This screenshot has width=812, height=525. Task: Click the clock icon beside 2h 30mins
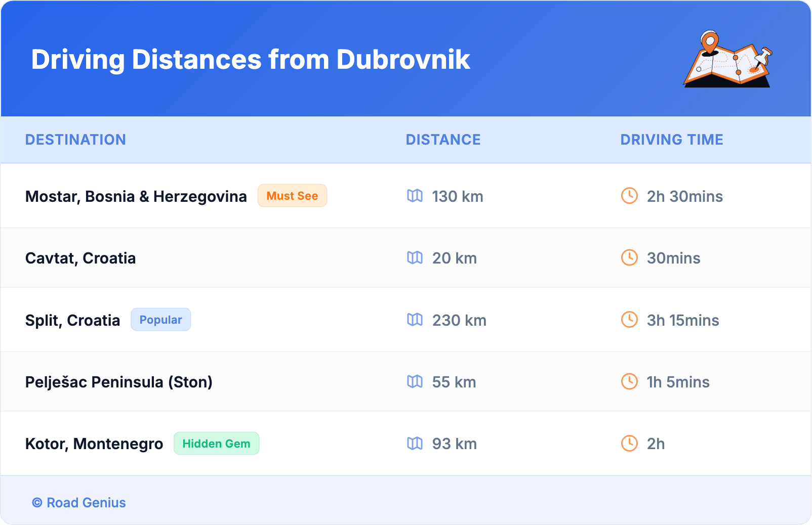(629, 196)
